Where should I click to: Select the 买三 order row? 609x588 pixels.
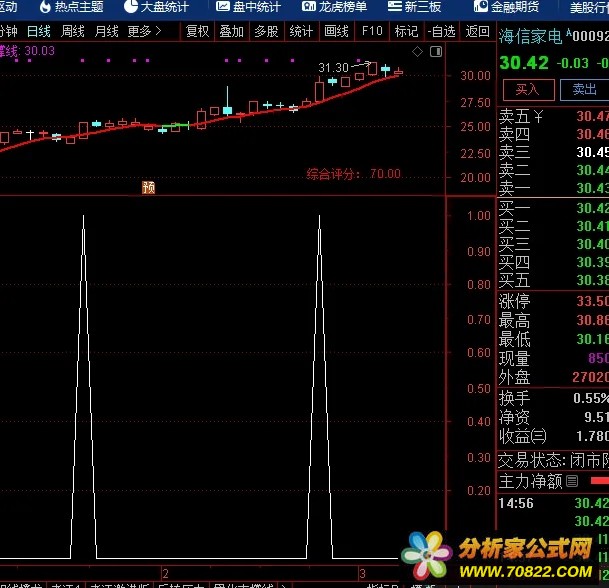pyautogui.click(x=553, y=244)
